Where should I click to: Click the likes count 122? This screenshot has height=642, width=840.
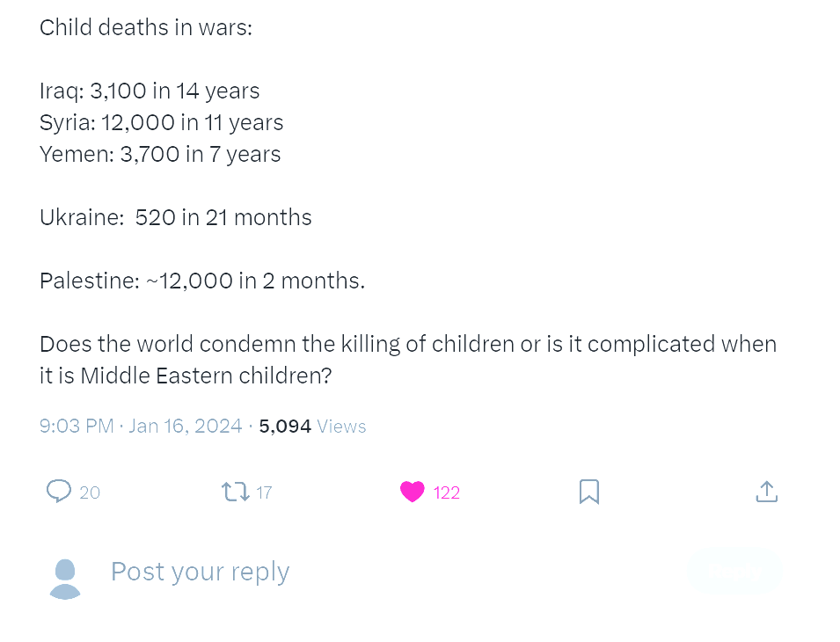(446, 492)
